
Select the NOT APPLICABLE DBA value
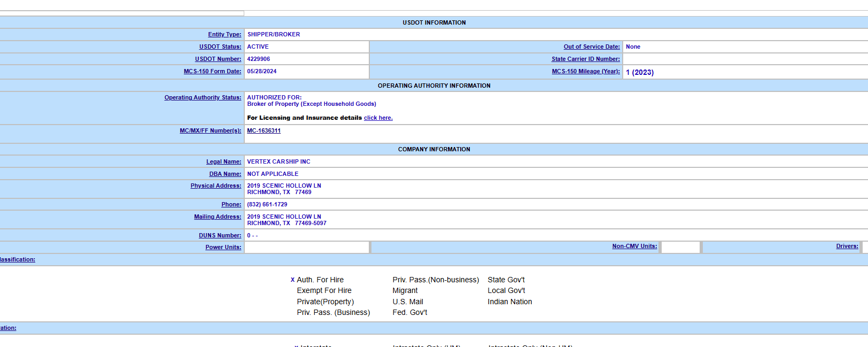point(273,174)
